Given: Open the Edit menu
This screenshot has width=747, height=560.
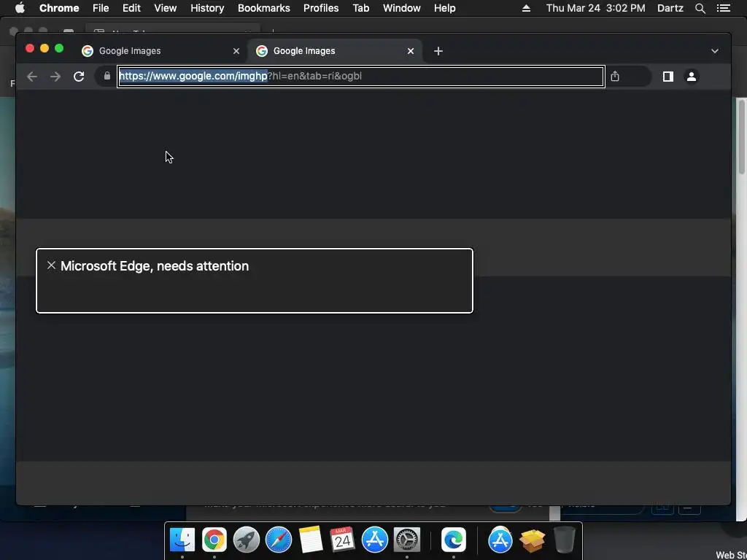Looking at the screenshot, I should click(131, 8).
